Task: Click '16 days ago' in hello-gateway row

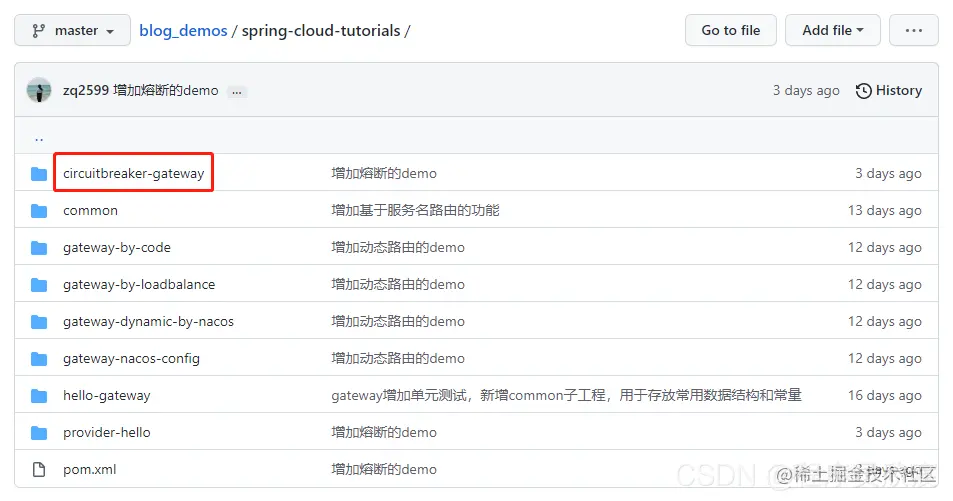Action: (x=885, y=395)
